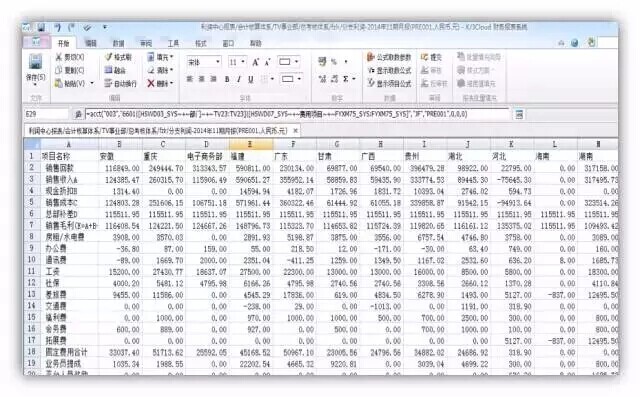Image resolution: width=640 pixels, height=397 pixels.
Task: Click the Format Painter (格式刷) brush icon
Action: (x=109, y=57)
